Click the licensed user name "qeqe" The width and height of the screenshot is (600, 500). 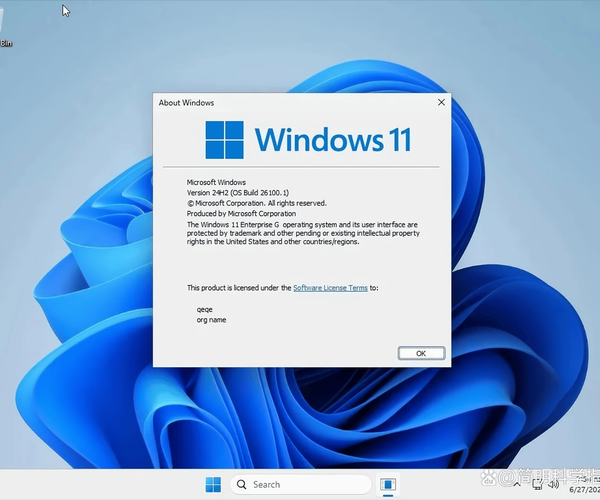click(204, 309)
